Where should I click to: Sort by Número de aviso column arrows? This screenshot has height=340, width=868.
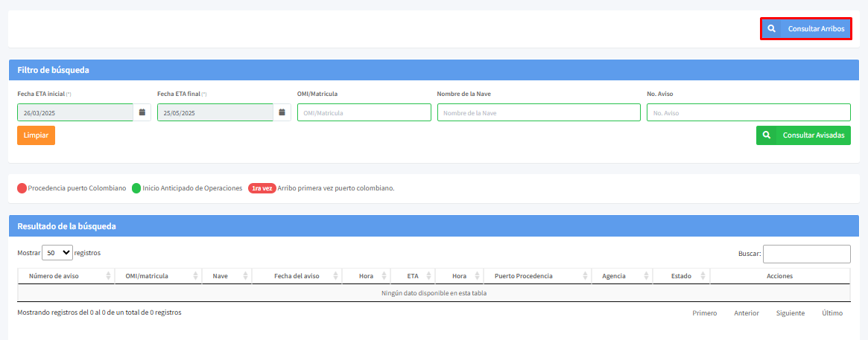109,276
